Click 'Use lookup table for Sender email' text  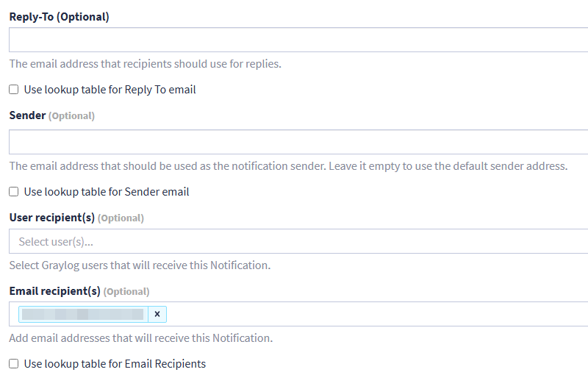(x=107, y=192)
